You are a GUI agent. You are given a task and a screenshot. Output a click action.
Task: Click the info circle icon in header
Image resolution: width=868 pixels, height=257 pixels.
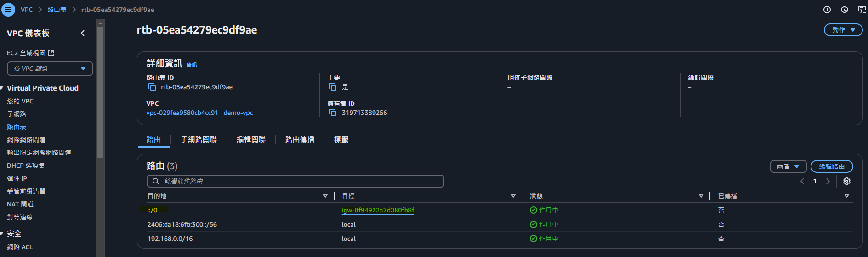pos(827,10)
